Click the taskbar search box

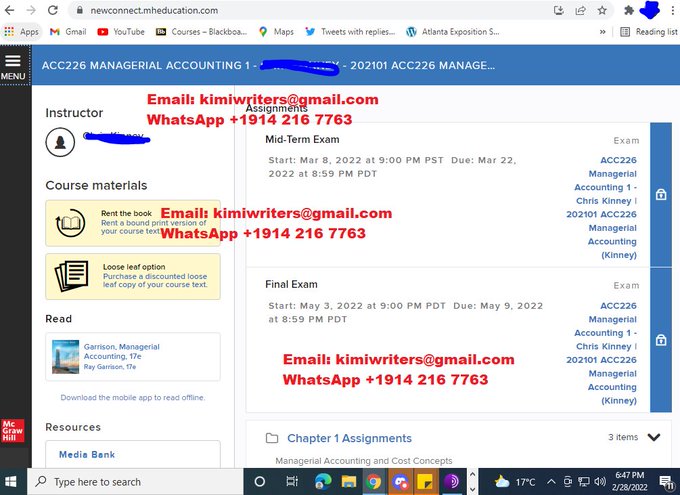(135, 482)
